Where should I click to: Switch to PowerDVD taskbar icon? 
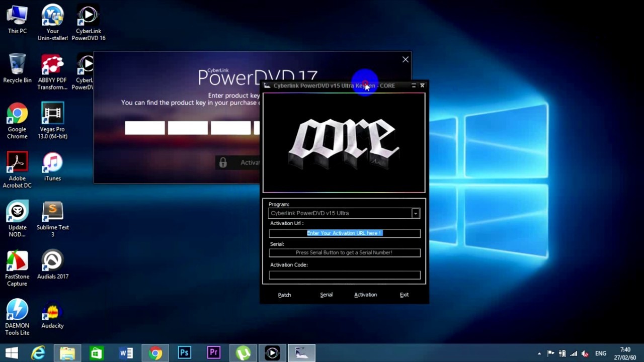[272, 353]
